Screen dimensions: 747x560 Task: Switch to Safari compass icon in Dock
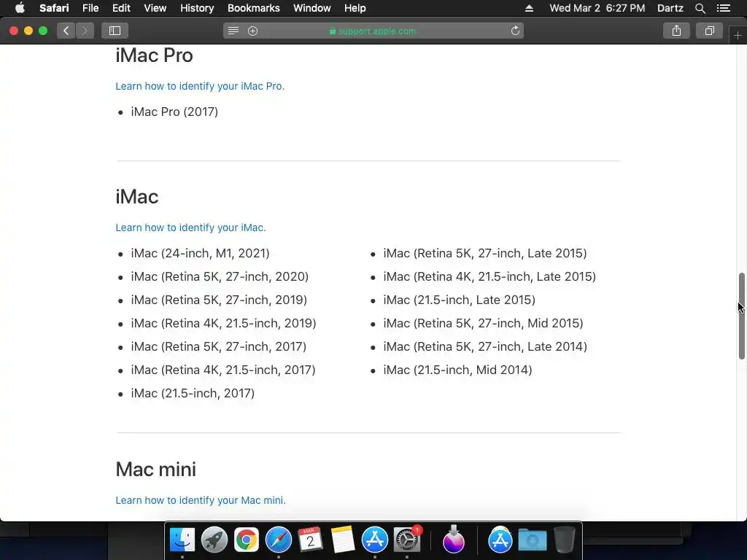(278, 540)
